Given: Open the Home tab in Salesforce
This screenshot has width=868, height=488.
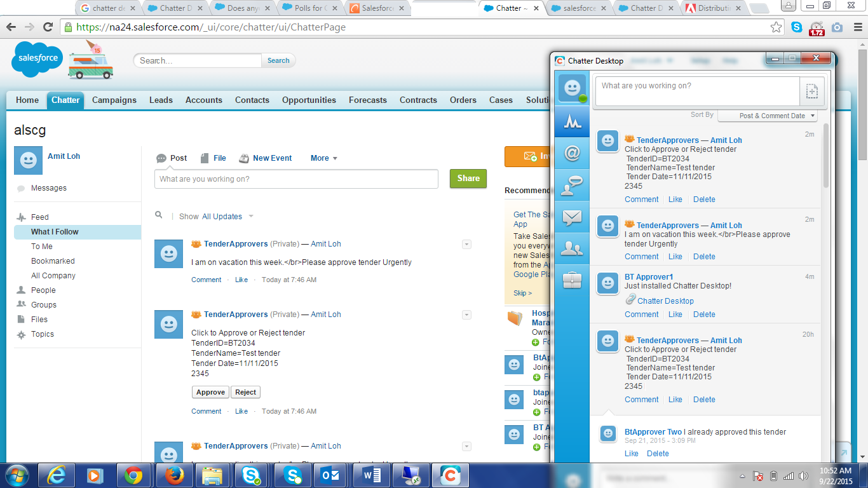Looking at the screenshot, I should pyautogui.click(x=27, y=100).
